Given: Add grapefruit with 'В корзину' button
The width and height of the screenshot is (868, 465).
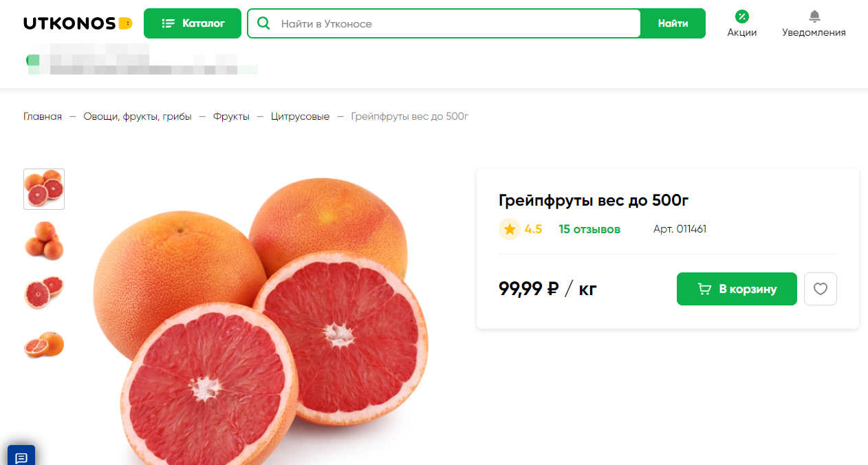Looking at the screenshot, I should [x=737, y=289].
